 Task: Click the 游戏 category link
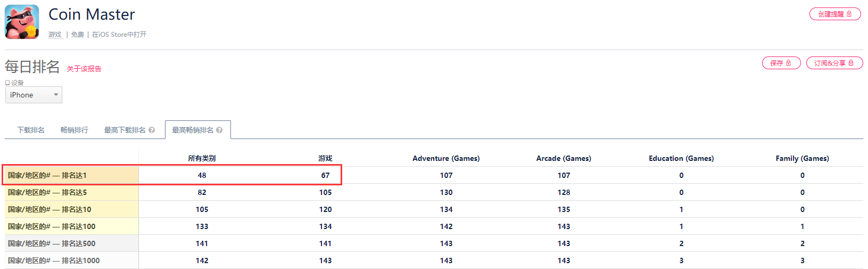(x=55, y=35)
